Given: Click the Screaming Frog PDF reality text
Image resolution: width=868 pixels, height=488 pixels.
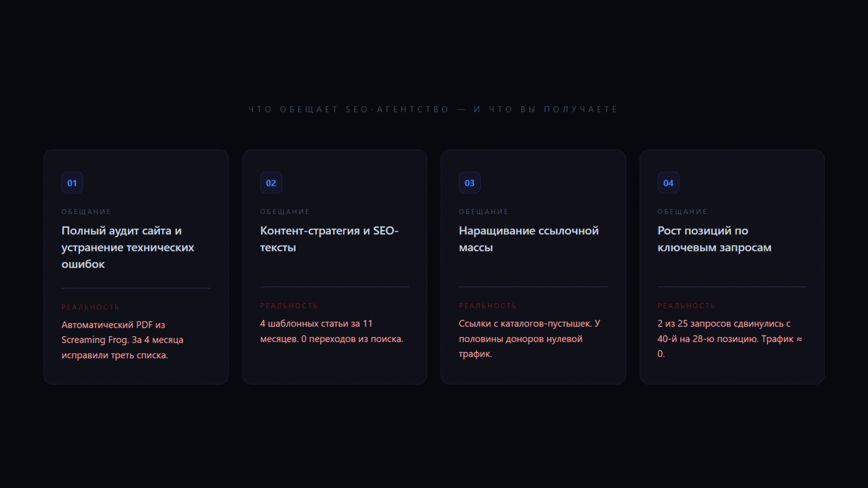Looking at the screenshot, I should 122,340.
